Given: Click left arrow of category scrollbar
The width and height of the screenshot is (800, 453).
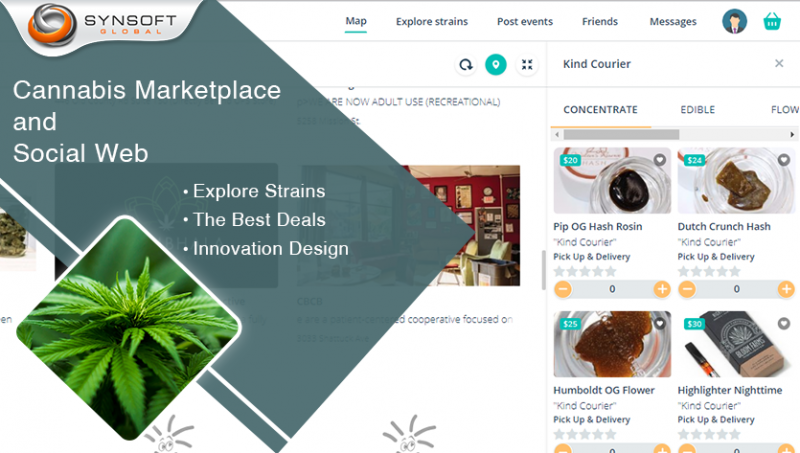Looking at the screenshot, I should pos(557,135).
